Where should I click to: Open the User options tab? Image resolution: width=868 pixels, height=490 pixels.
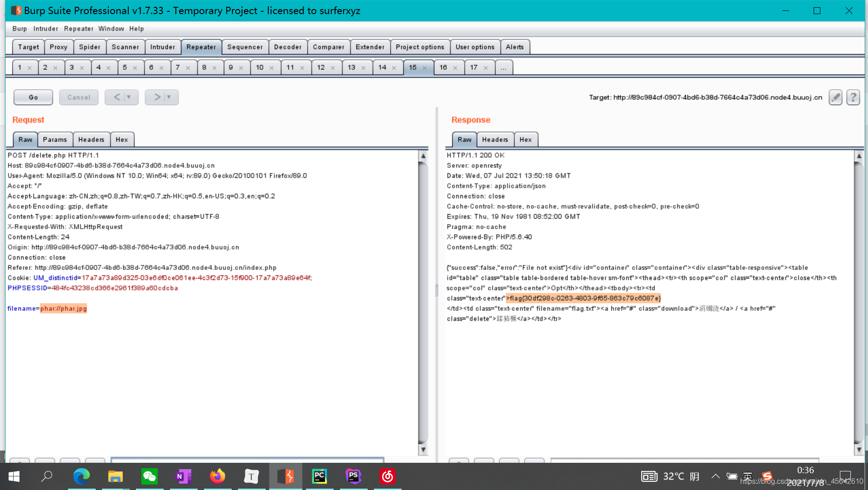pyautogui.click(x=475, y=47)
